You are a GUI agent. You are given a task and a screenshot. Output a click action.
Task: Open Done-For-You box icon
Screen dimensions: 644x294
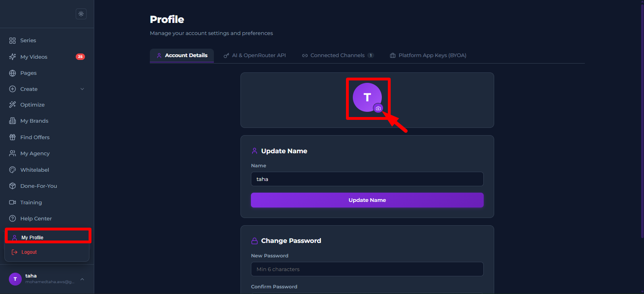[x=12, y=186]
